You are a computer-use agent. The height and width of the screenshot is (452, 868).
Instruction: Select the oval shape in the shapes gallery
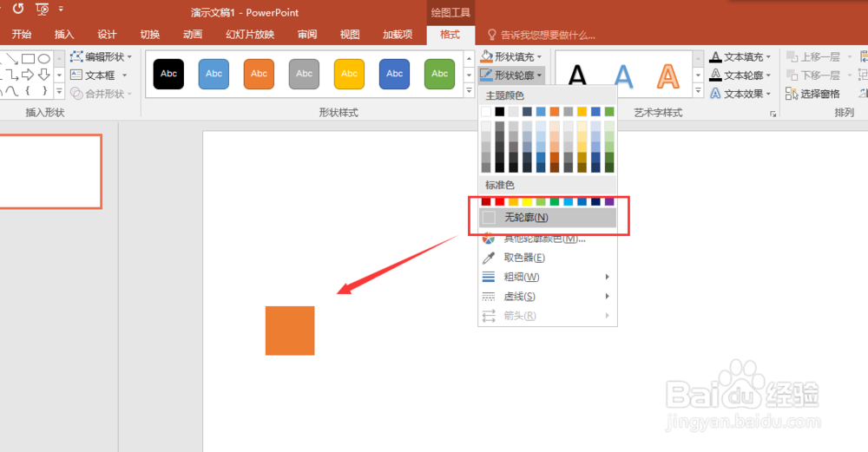44,59
